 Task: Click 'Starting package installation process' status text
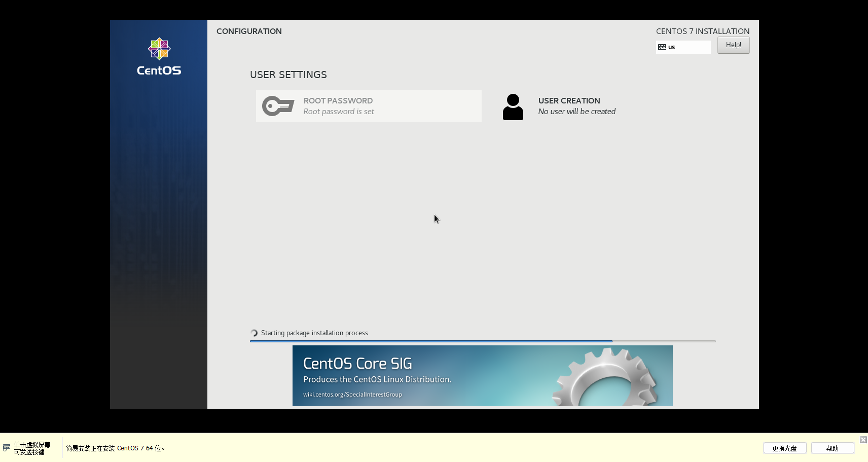click(x=314, y=333)
